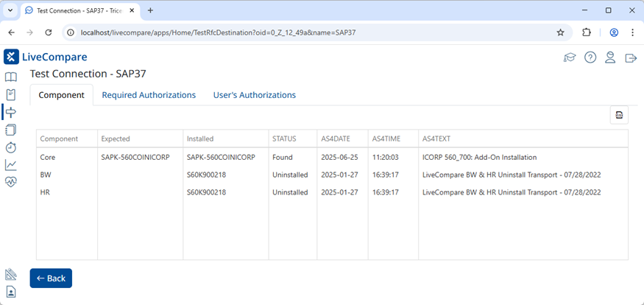Image resolution: width=644 pixels, height=305 pixels.
Task: Click the sign out arrow icon
Action: pos(631,57)
